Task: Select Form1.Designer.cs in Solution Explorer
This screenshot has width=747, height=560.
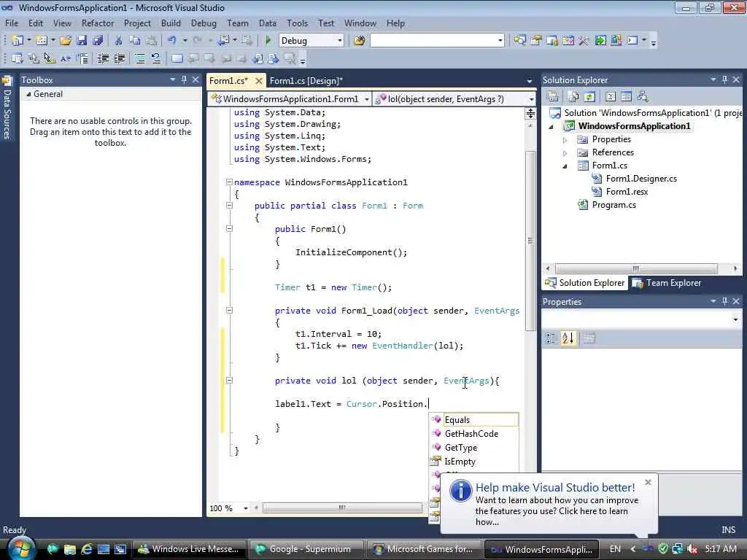Action: point(640,179)
